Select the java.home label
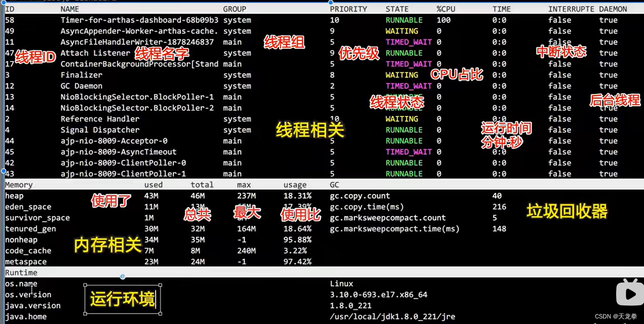Viewport: 644px width, 324px height. point(26,316)
